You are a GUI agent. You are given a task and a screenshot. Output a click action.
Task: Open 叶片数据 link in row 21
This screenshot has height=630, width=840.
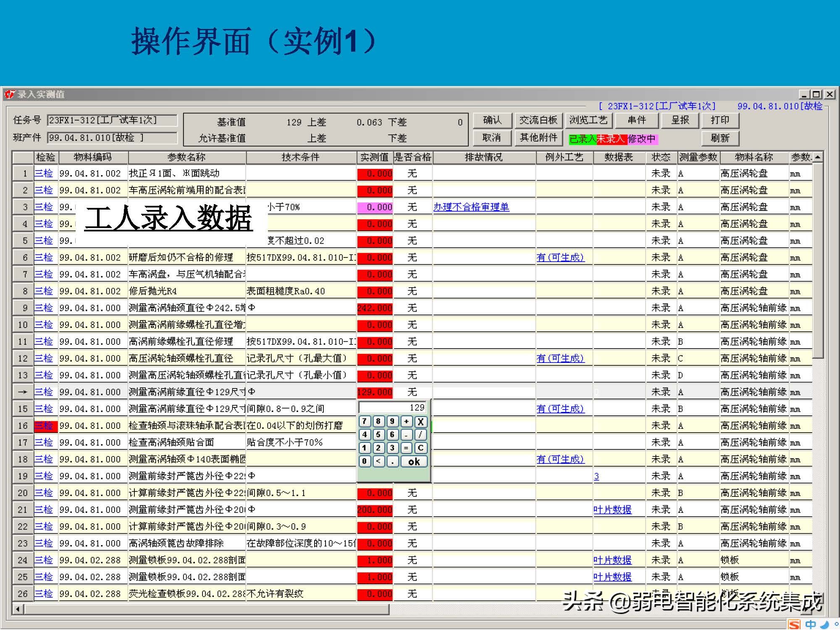(612, 509)
